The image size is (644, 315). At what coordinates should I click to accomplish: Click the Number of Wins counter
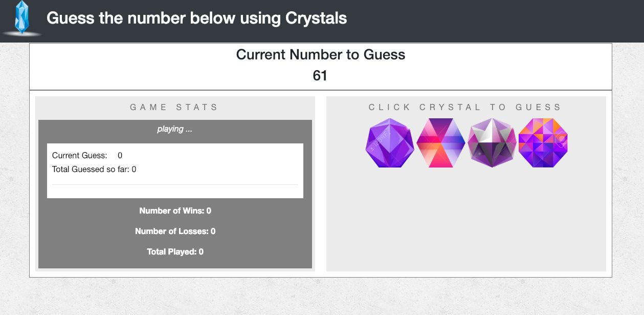pos(175,211)
